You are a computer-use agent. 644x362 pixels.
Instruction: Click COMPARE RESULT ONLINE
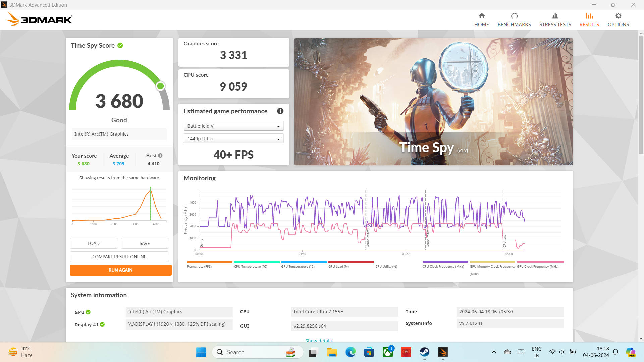pos(119,257)
